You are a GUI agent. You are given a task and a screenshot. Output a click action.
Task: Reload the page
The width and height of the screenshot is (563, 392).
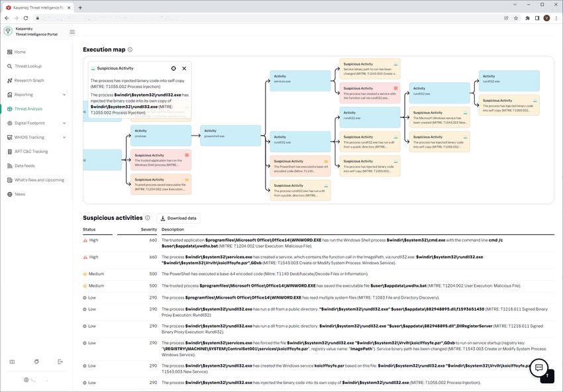[26, 18]
